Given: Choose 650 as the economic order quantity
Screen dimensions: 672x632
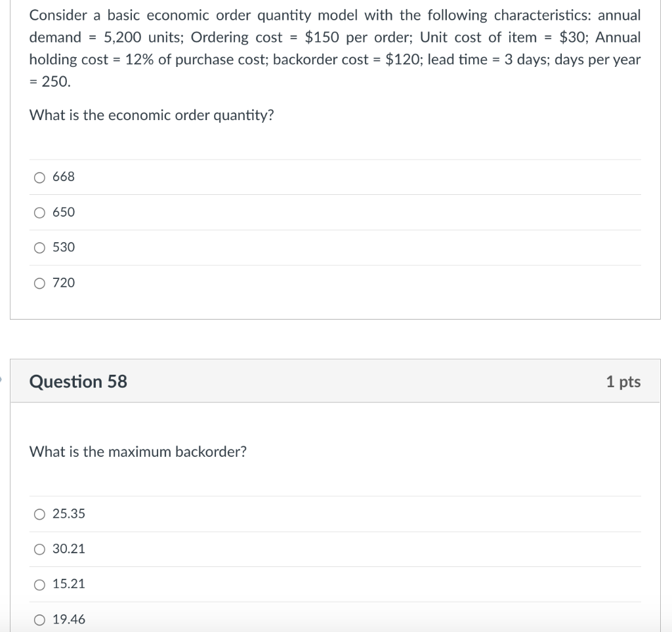Looking at the screenshot, I should tap(39, 212).
